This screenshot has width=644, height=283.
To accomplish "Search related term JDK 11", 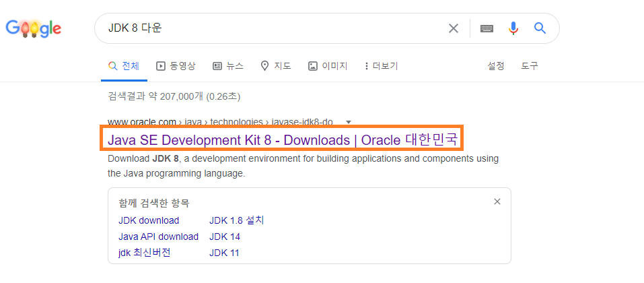I will 224,253.
